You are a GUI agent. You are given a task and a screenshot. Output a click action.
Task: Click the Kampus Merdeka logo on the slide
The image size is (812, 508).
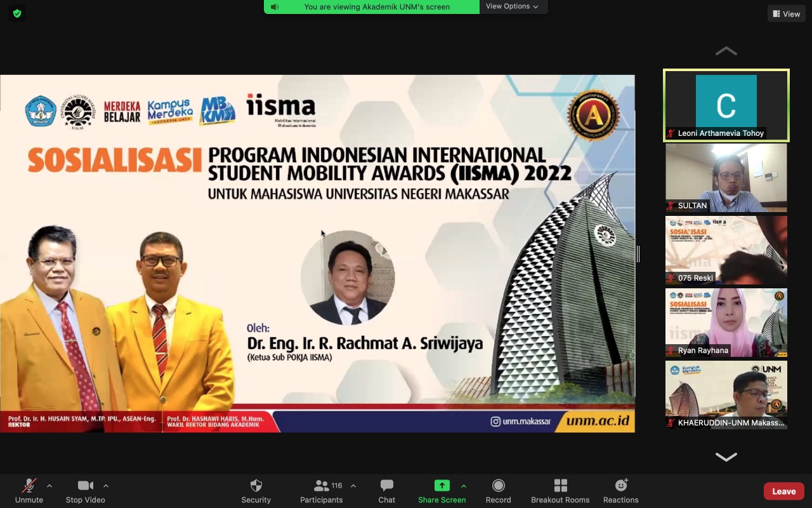(x=170, y=112)
